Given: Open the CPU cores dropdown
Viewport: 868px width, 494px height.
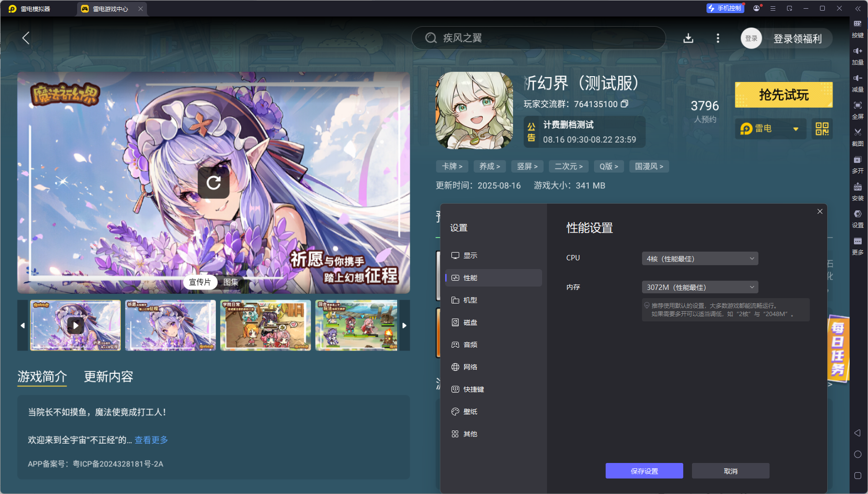Looking at the screenshot, I should (700, 259).
